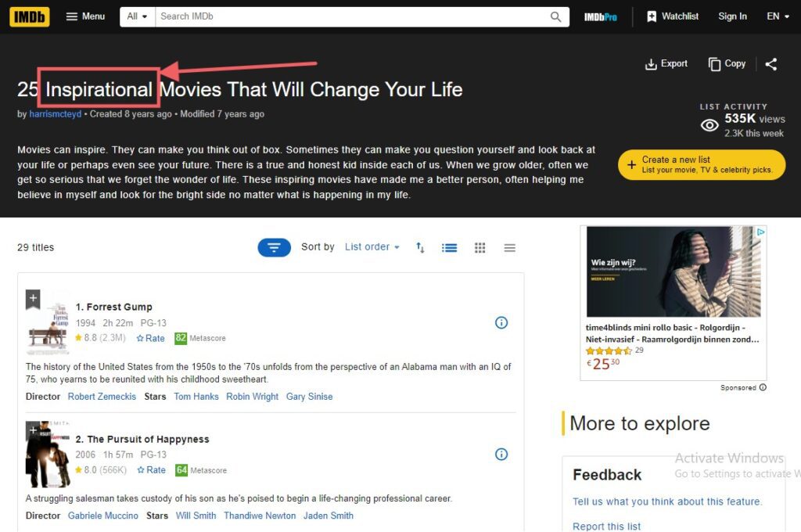
Task: Switch to detailed list view
Action: pyautogui.click(x=450, y=248)
